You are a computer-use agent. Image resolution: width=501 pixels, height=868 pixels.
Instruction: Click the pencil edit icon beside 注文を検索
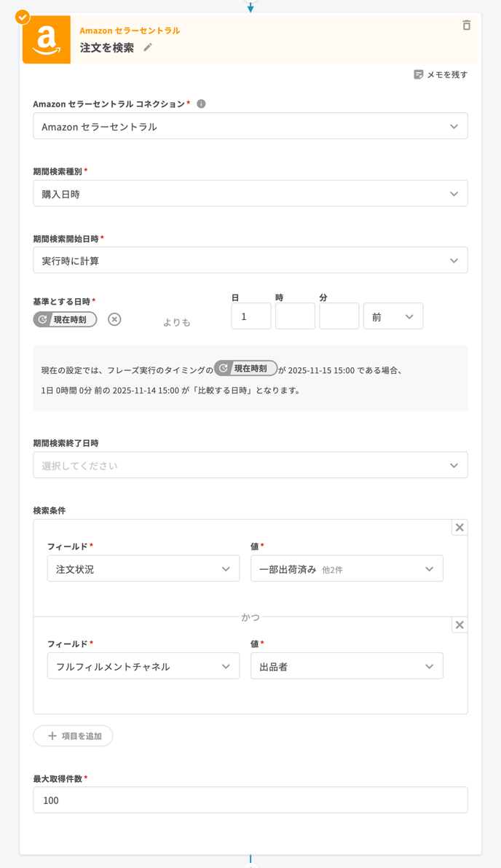tap(148, 47)
